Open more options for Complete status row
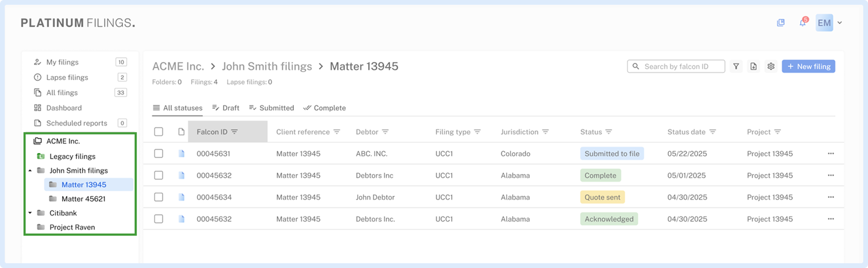Screen dimensions: 868x268 831,175
